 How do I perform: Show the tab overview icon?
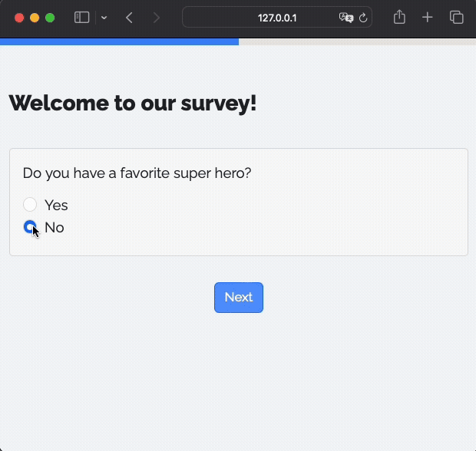pyautogui.click(x=456, y=18)
